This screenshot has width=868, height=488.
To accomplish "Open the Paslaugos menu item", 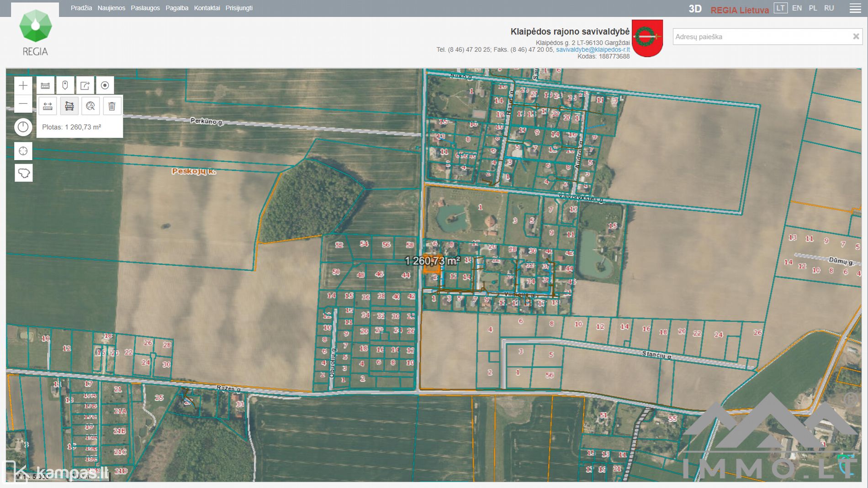I will 145,8.
